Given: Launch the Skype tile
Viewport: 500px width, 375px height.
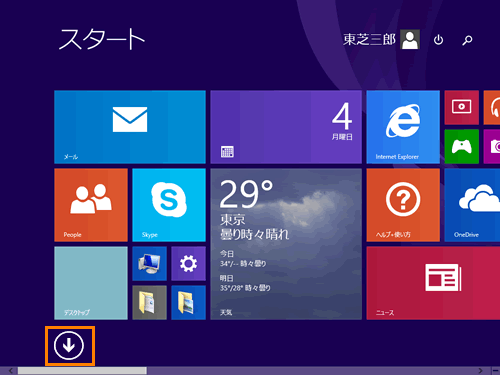Looking at the screenshot, I should coord(169,205).
